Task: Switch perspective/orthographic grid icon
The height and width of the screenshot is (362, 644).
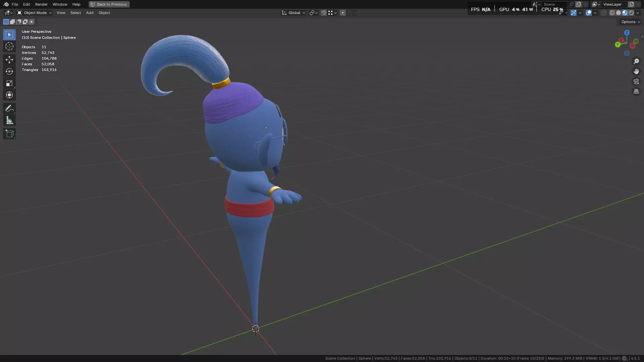Action: pos(636,92)
